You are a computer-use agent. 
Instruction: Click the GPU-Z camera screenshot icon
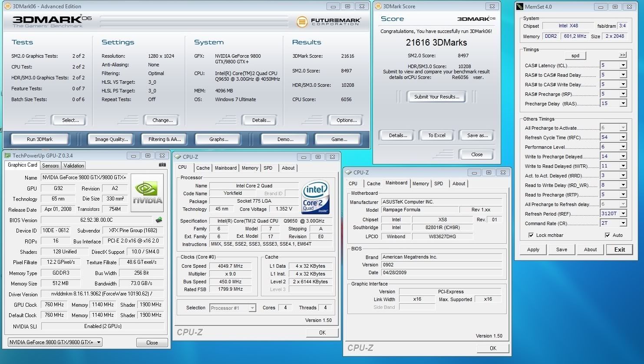[x=162, y=165]
